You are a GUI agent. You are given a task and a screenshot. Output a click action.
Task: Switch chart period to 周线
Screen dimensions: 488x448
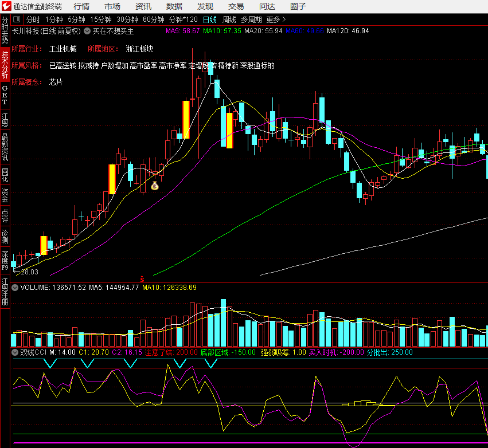point(229,19)
